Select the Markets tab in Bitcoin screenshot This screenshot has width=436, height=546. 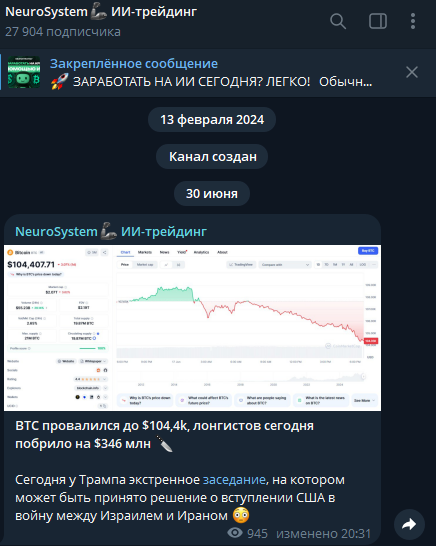pyautogui.click(x=145, y=252)
